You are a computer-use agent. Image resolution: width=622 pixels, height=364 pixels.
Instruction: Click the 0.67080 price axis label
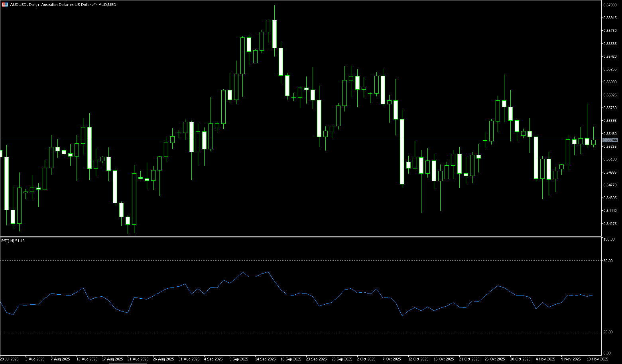coord(610,5)
